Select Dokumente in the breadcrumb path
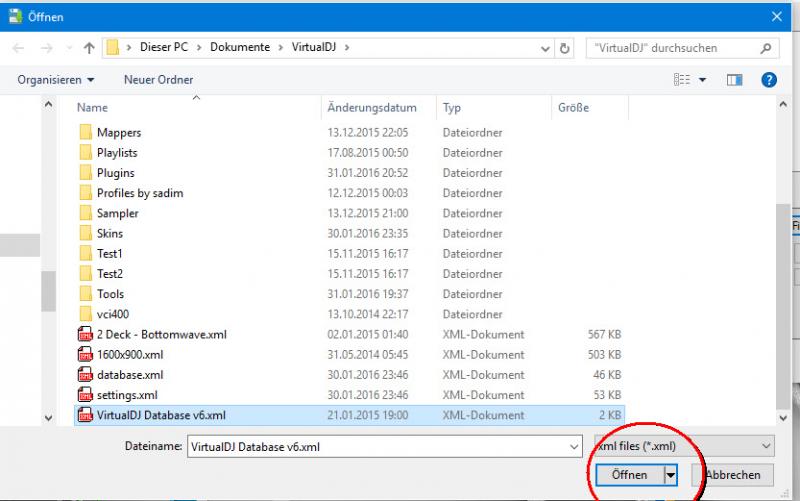 [x=240, y=47]
